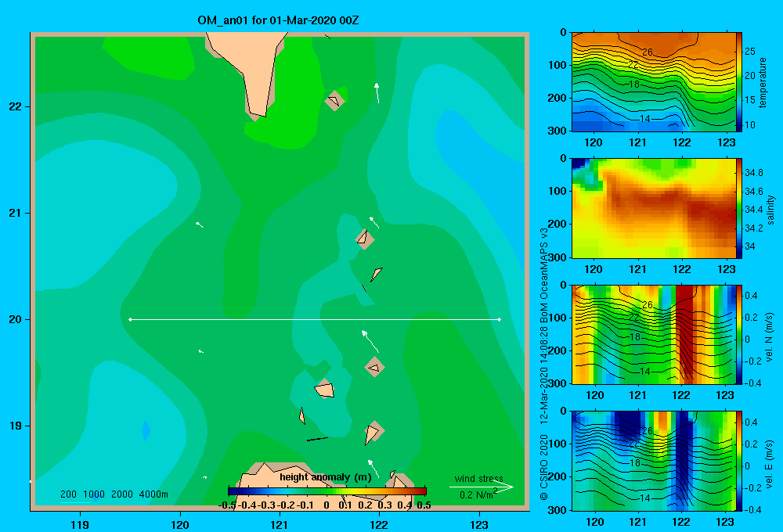Click latitude label 21 on the main map

click(x=15, y=213)
